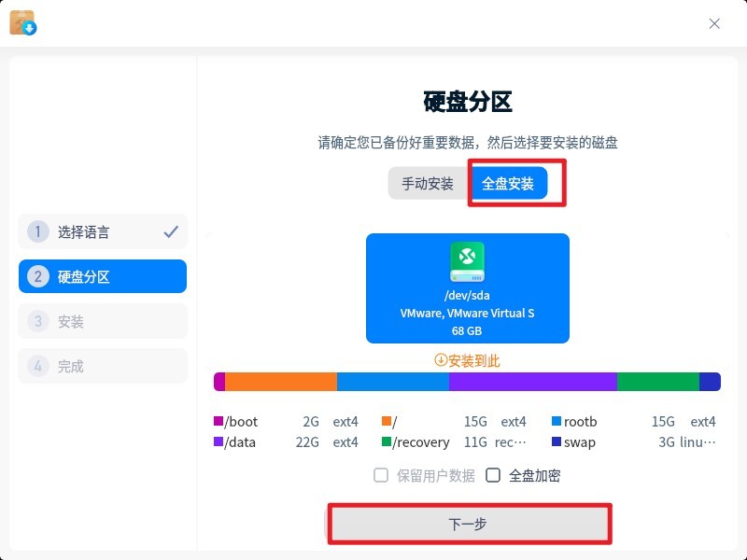Open the 选择语言 step
747x560 pixels.
tap(103, 231)
